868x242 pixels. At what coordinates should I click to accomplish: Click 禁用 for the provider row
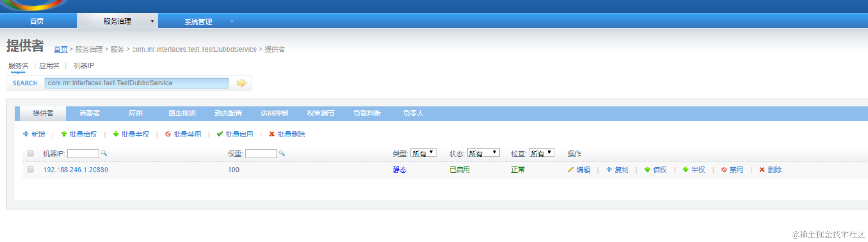point(736,170)
